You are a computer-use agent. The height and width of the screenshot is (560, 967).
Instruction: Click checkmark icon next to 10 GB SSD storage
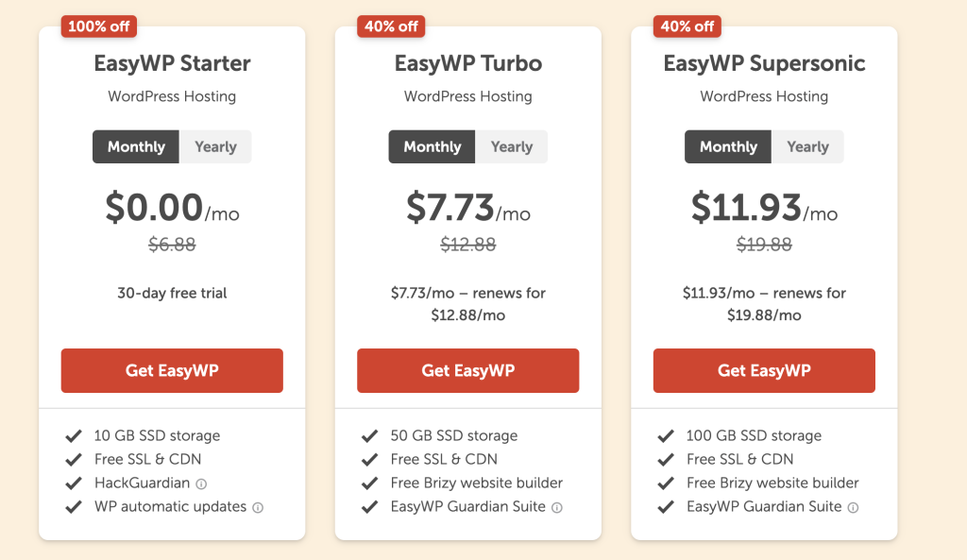point(73,436)
